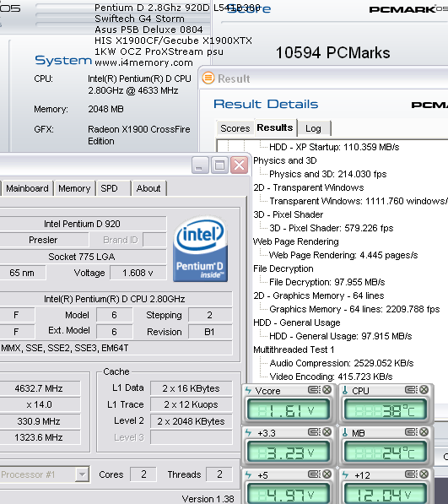Click the Level 2 cache value 2 x 2048 KBytes

(191, 421)
